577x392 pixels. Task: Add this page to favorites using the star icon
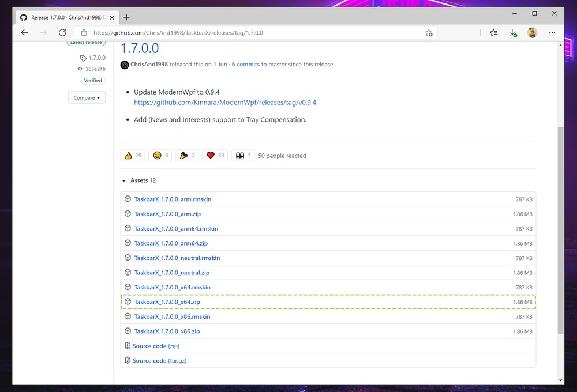pos(429,33)
